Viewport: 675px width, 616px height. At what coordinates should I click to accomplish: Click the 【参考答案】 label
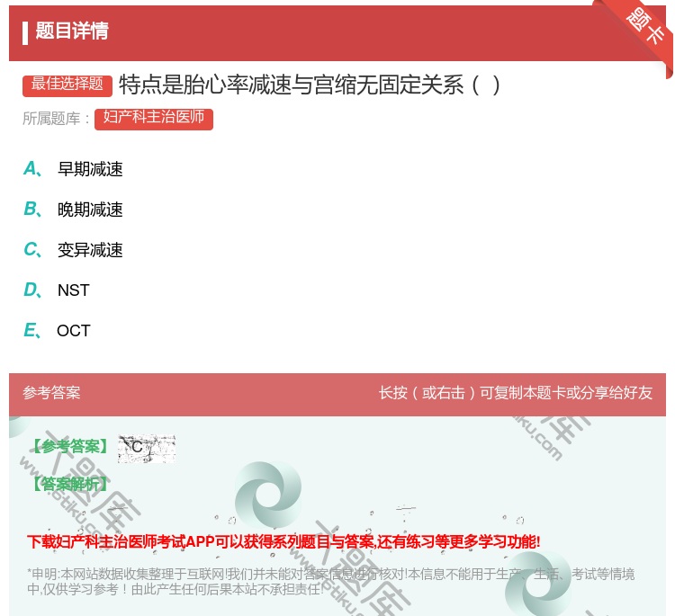coord(70,447)
